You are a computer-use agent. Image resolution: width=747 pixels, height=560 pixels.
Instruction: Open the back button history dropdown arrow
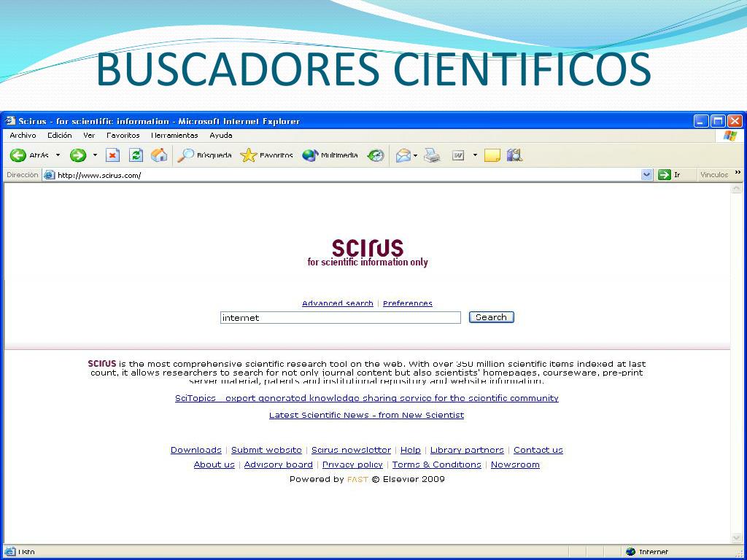click(58, 155)
